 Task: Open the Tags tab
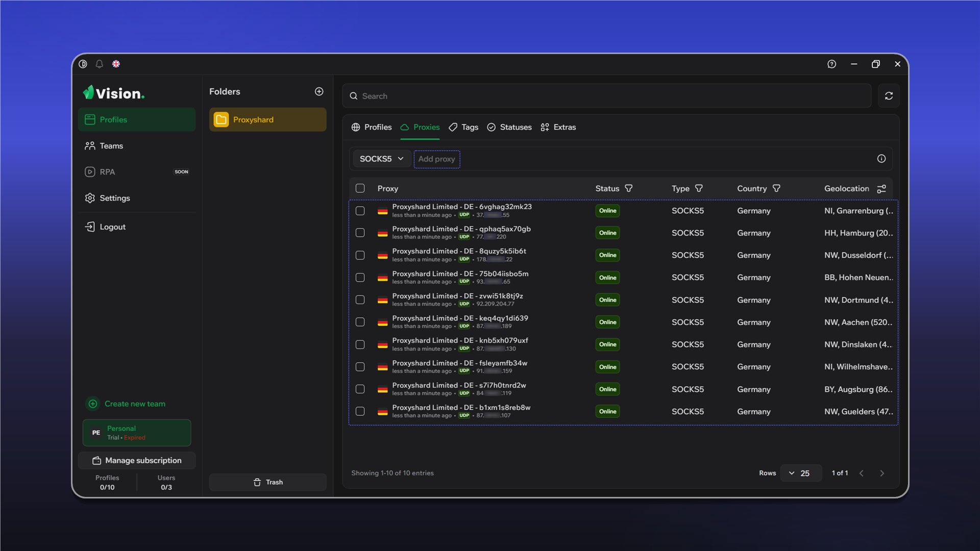463,127
